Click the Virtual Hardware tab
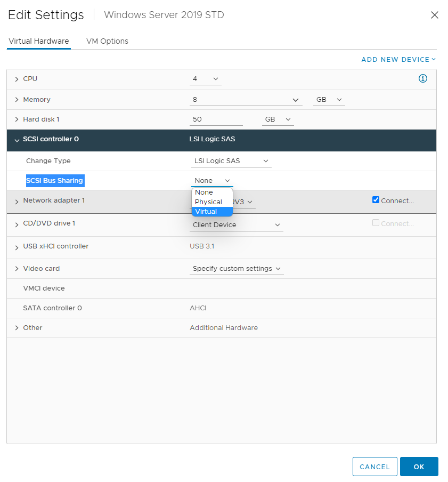This screenshot has height=482, width=448. (38, 41)
